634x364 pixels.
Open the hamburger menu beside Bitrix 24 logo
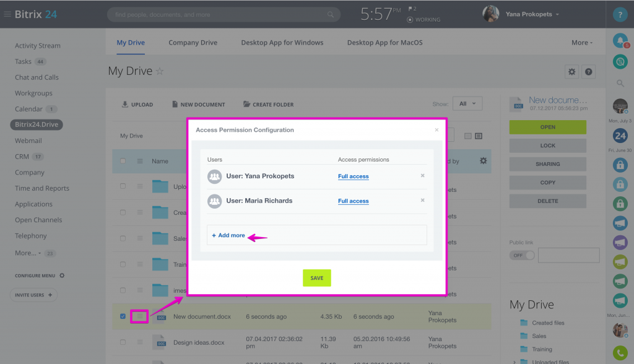pyautogui.click(x=7, y=14)
